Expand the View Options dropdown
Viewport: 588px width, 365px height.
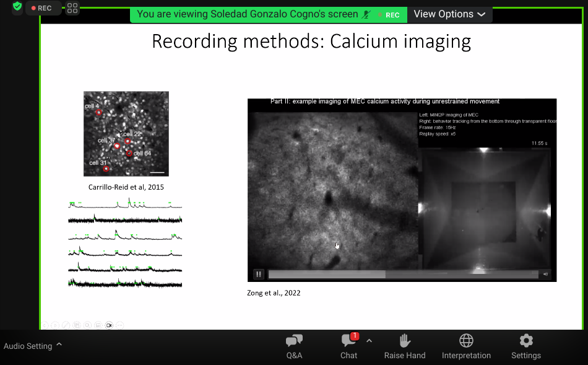click(450, 14)
